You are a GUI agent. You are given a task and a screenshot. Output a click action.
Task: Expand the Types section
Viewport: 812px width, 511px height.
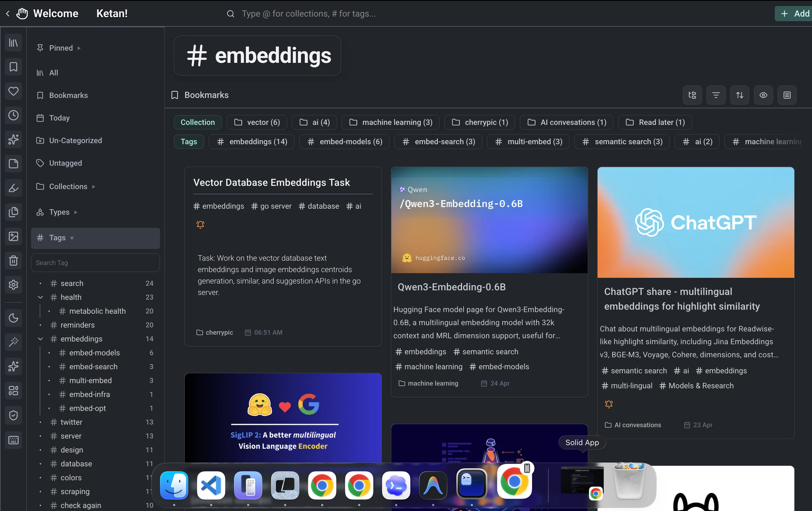pos(76,213)
